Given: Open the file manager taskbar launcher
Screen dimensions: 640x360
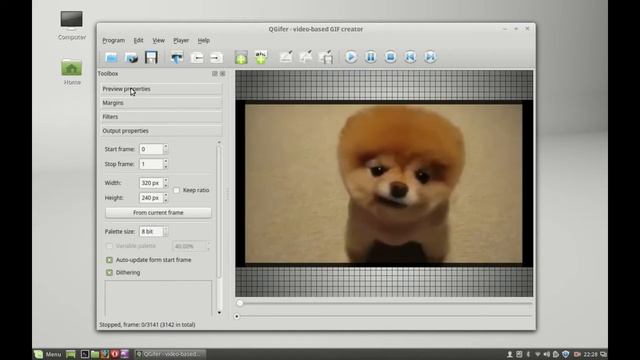Looking at the screenshot, I should (95, 354).
